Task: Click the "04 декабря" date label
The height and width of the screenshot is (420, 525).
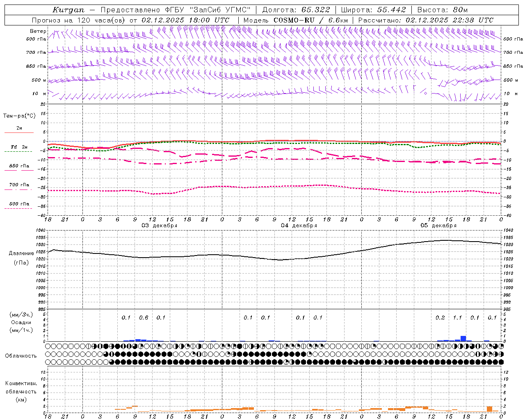Action: point(299,226)
